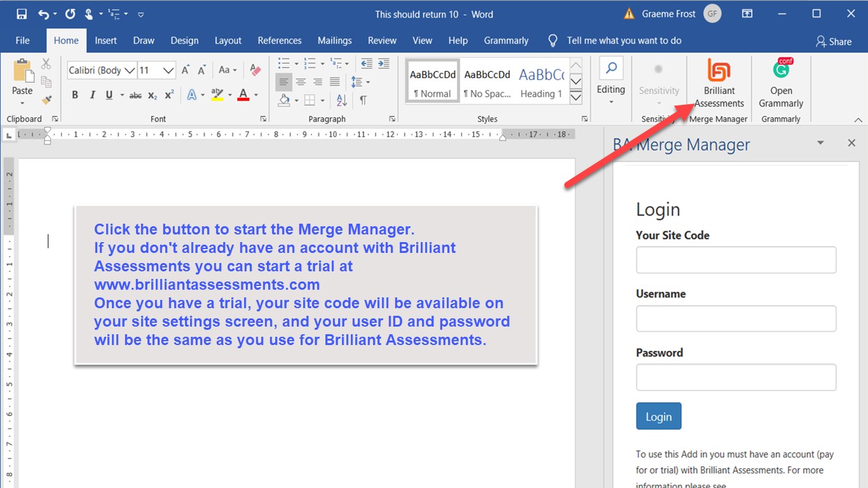Click the Multilevel List icon in the Paragraph group

point(336,64)
